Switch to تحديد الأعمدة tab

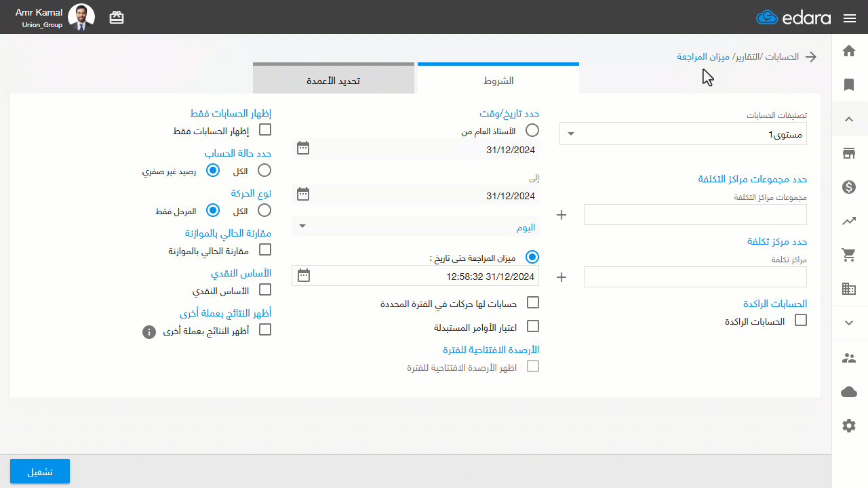(x=334, y=79)
